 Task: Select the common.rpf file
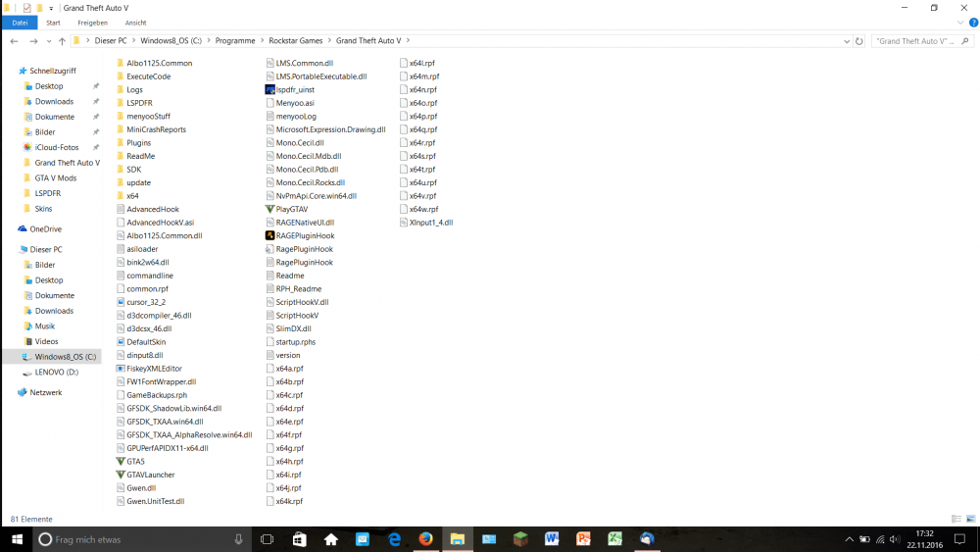(x=142, y=289)
